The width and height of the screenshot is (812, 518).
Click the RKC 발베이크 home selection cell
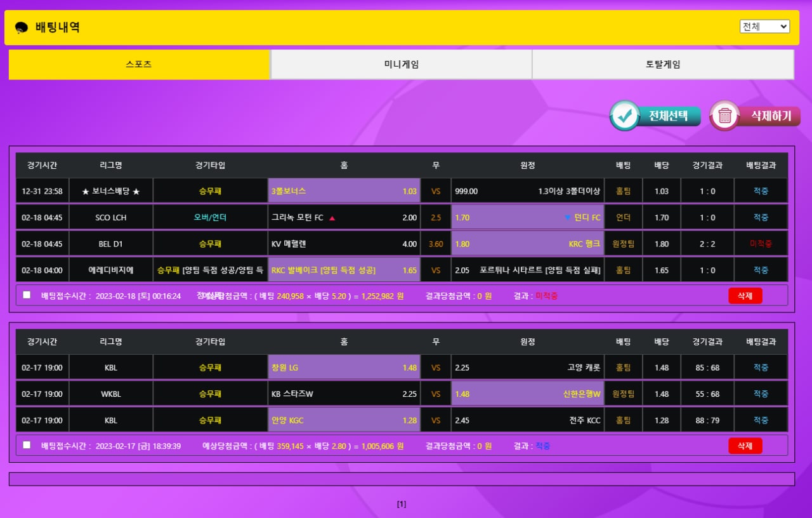(x=344, y=270)
